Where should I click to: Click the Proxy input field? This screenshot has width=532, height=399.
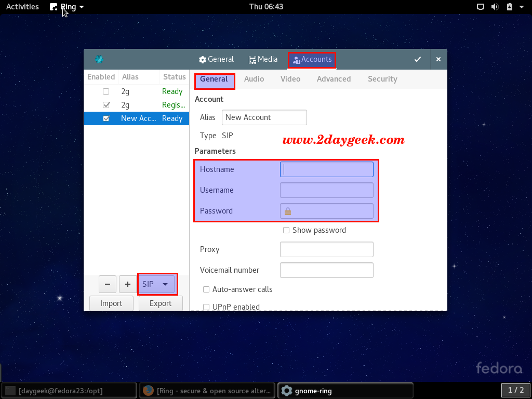pos(327,249)
